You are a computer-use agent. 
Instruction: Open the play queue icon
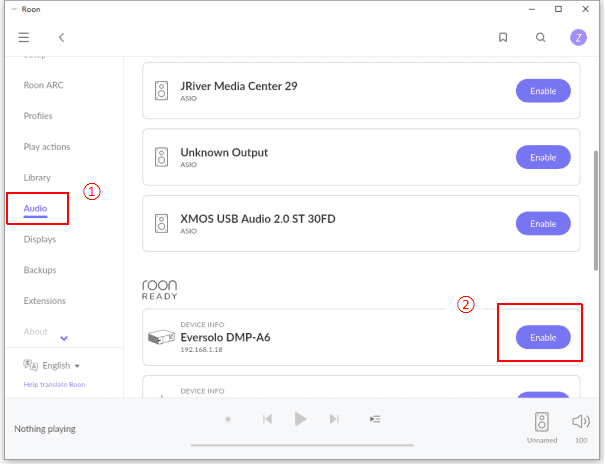click(374, 420)
